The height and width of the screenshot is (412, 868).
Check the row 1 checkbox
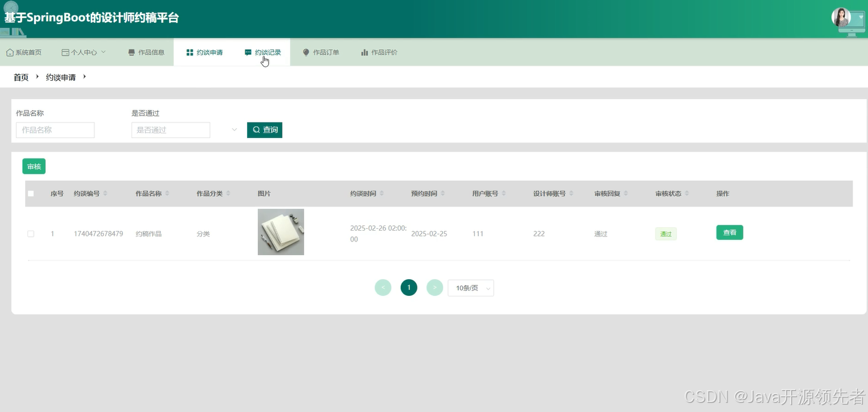[x=31, y=233]
